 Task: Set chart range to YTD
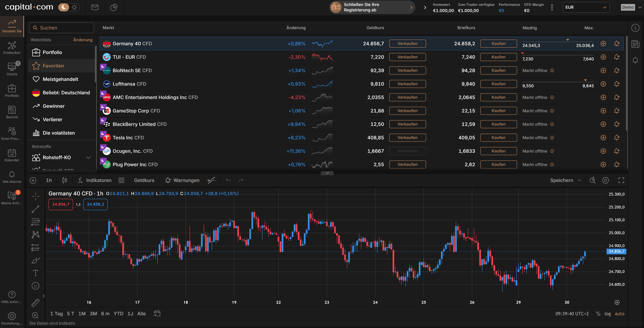pyautogui.click(x=119, y=314)
